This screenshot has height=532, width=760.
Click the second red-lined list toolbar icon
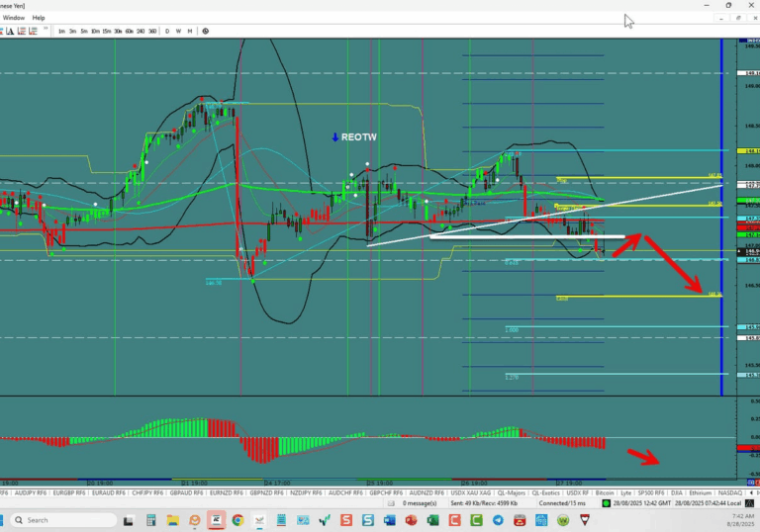[x=33, y=31]
